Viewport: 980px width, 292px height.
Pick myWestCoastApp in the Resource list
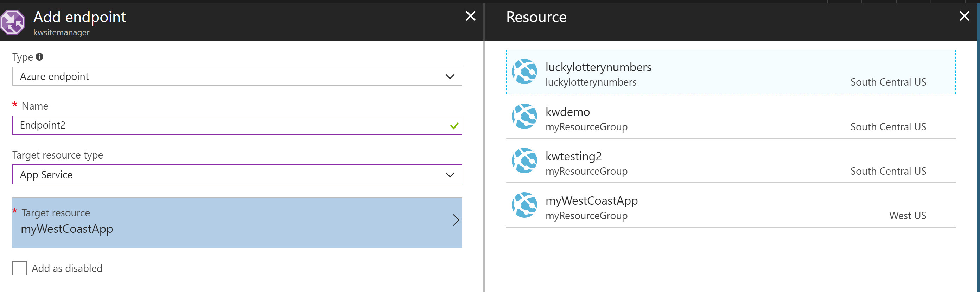pyautogui.click(x=731, y=206)
